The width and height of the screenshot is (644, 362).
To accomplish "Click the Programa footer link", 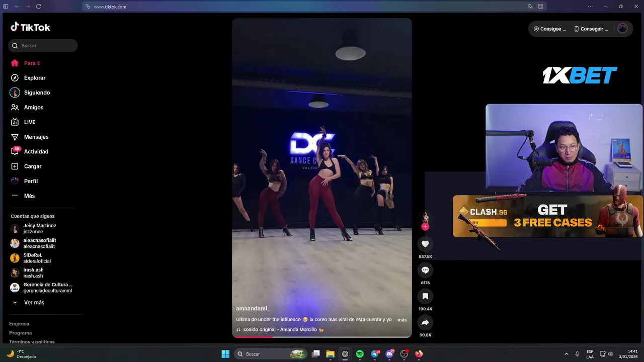I will coord(20,333).
